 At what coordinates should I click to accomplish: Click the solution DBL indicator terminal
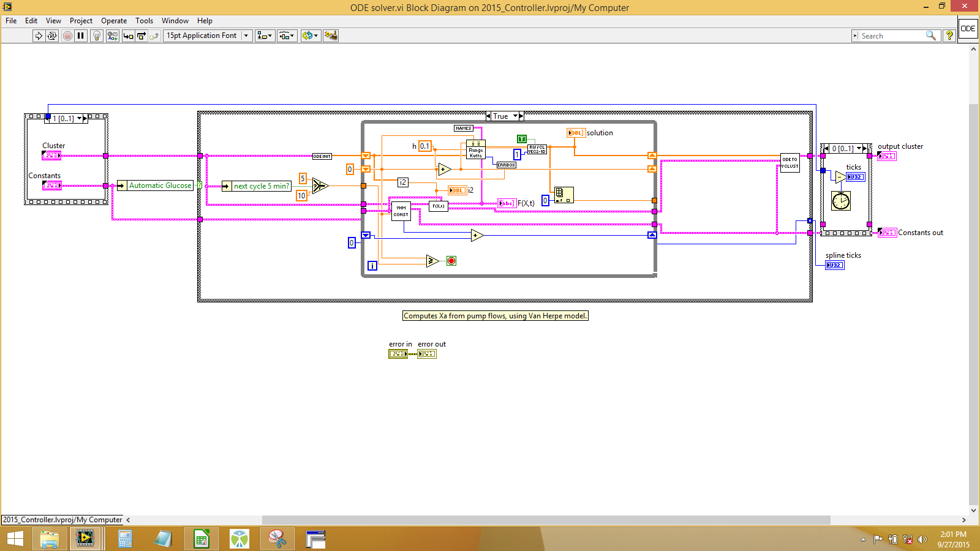coord(576,133)
